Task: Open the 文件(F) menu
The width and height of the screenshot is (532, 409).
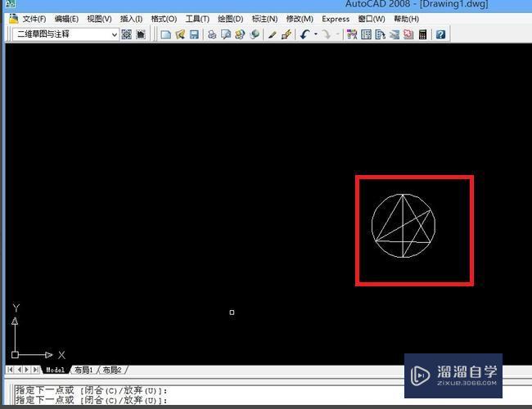Action: (34, 19)
